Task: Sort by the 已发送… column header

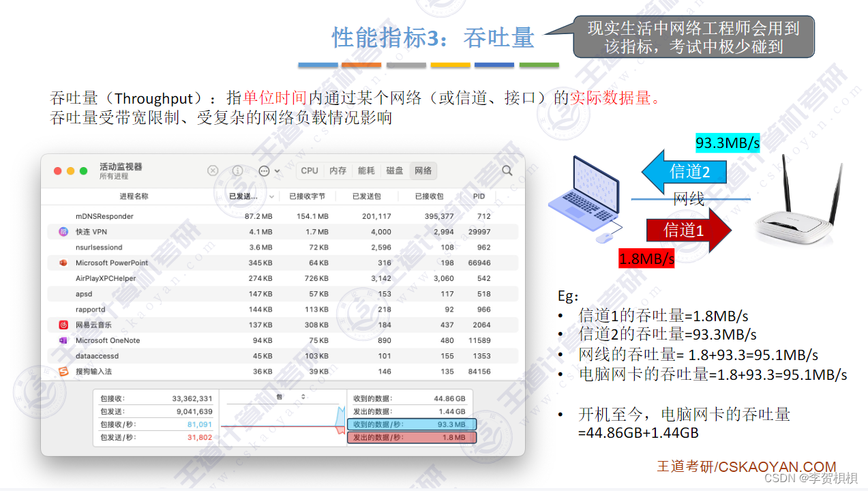Action: coord(251,196)
